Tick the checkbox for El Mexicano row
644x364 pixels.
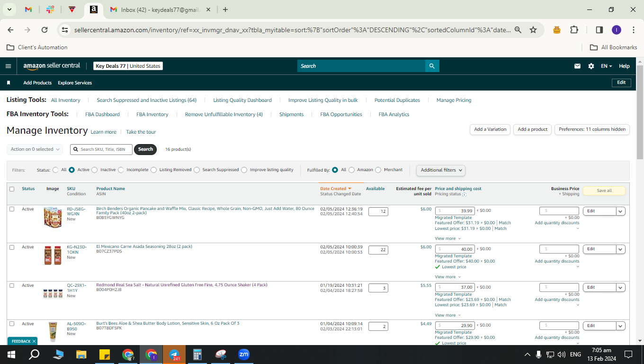coord(12,247)
